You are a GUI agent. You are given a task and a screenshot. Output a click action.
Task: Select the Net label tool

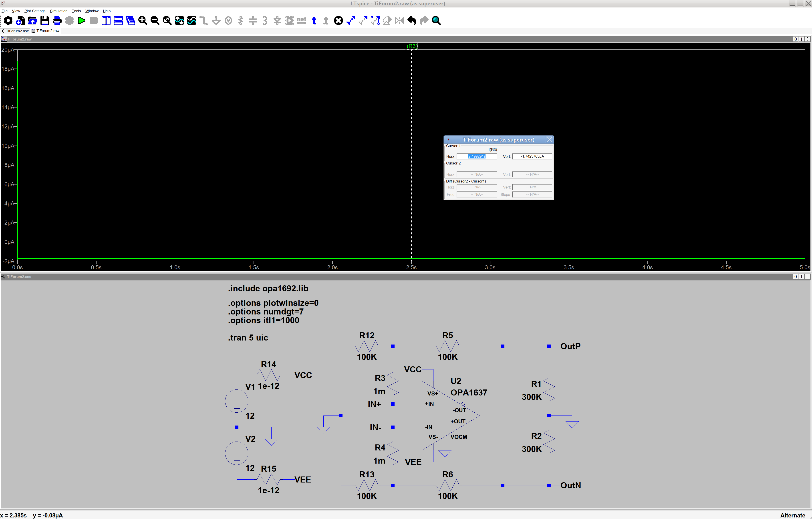pyautogui.click(x=302, y=20)
